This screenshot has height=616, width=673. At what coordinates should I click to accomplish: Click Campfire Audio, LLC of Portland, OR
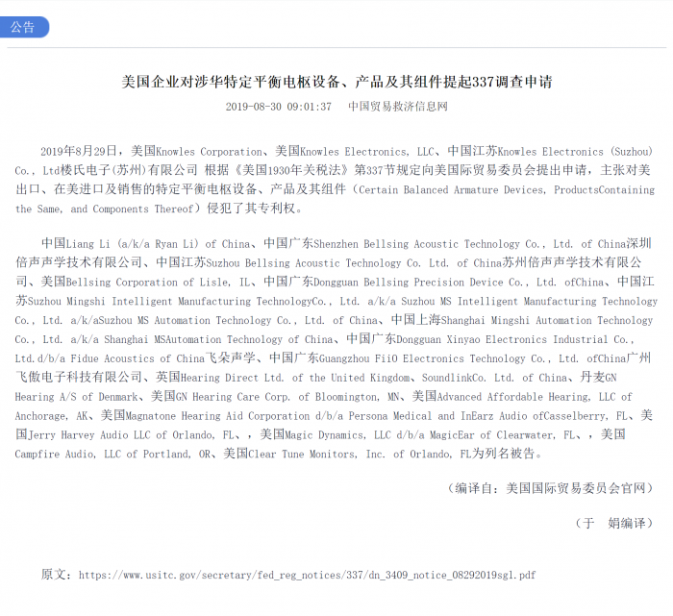point(112,454)
